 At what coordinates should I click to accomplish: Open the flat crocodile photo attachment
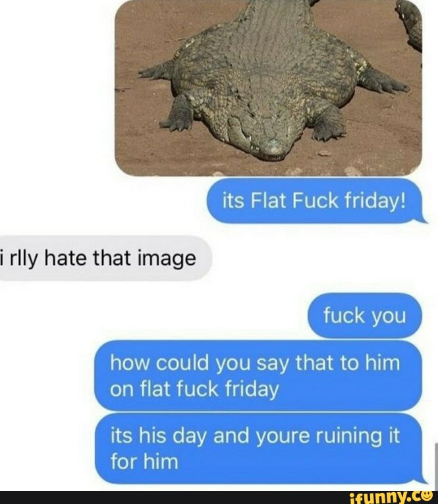(268, 88)
